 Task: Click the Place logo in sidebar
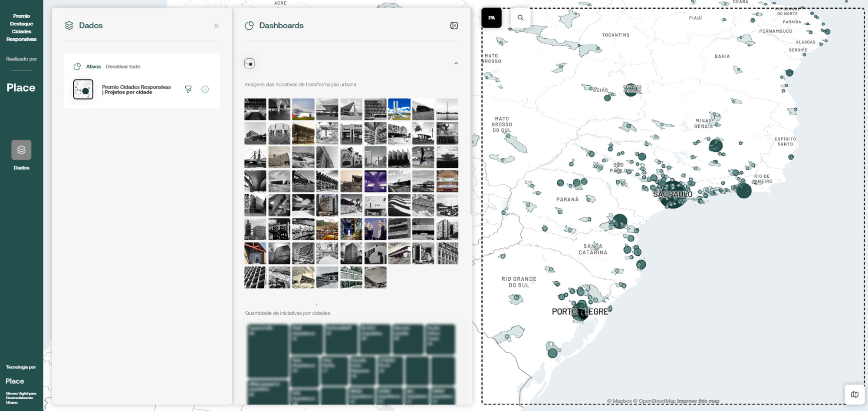[x=21, y=88]
